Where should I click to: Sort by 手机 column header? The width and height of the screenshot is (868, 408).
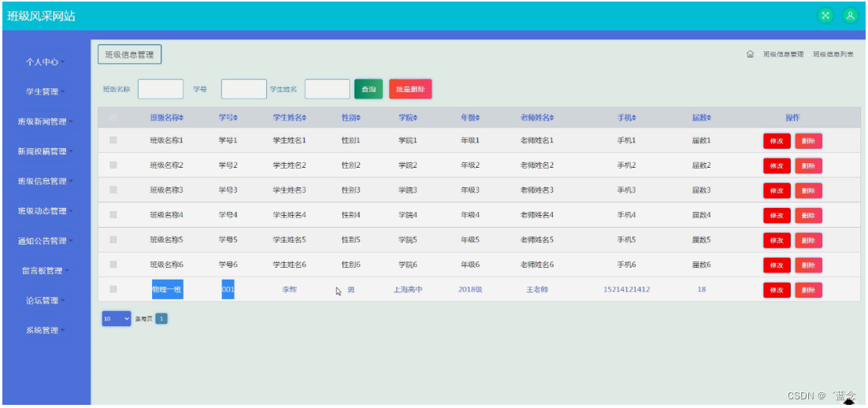pos(627,118)
